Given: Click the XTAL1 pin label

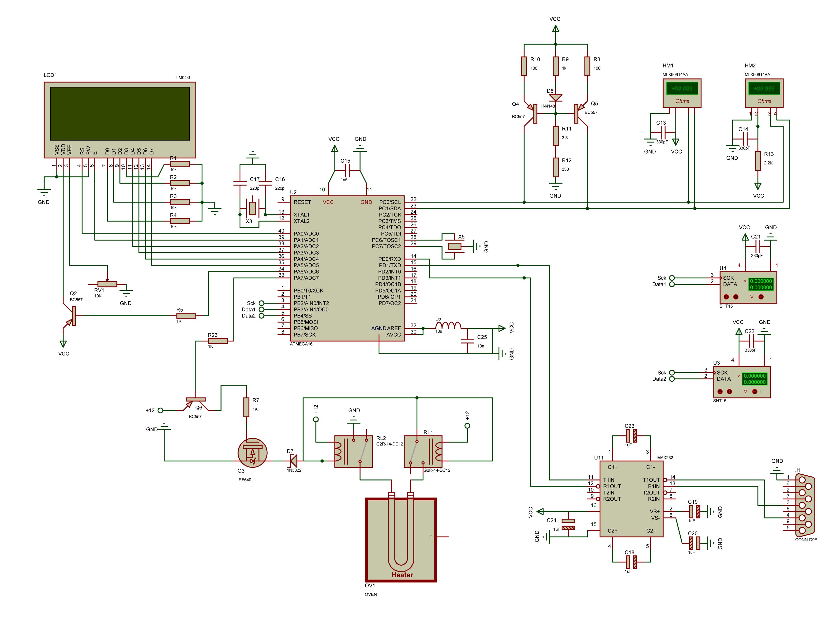Looking at the screenshot, I should 302,215.
